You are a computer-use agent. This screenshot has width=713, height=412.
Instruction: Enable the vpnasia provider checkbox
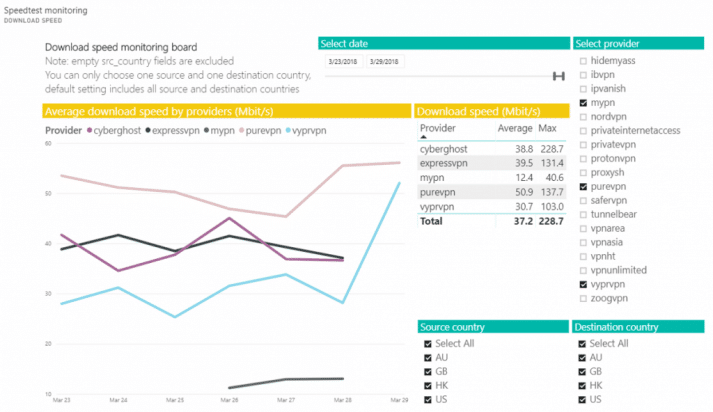coord(583,243)
